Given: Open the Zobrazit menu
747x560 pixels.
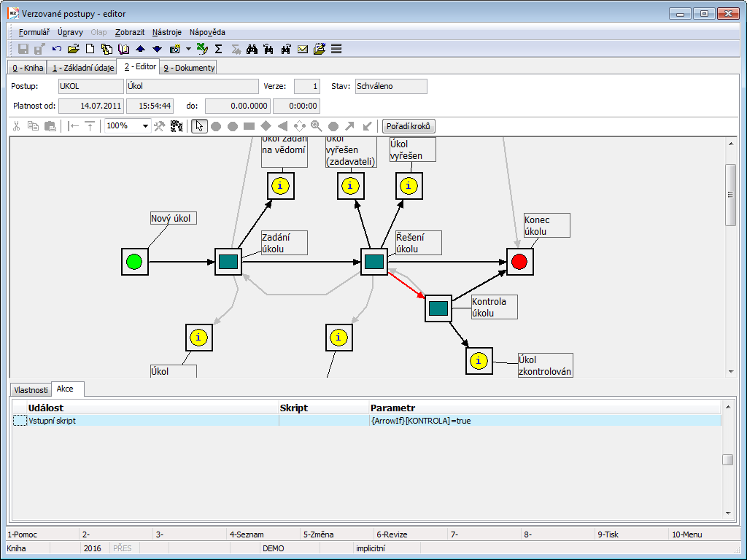Looking at the screenshot, I should [x=130, y=32].
